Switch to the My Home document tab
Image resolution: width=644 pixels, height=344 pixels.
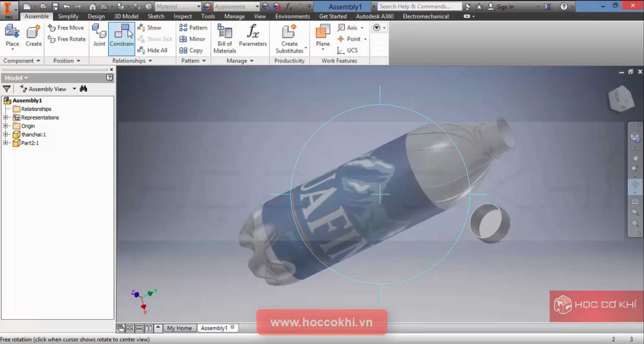(x=179, y=328)
